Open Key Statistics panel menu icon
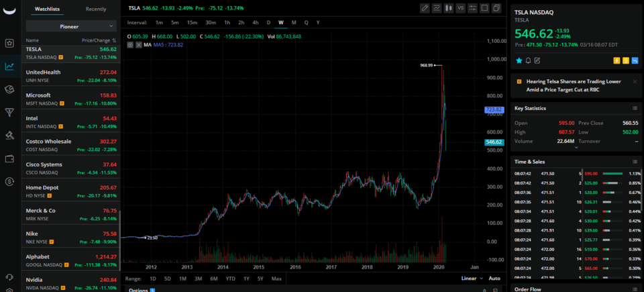The width and height of the screenshot is (644, 292). click(x=635, y=108)
